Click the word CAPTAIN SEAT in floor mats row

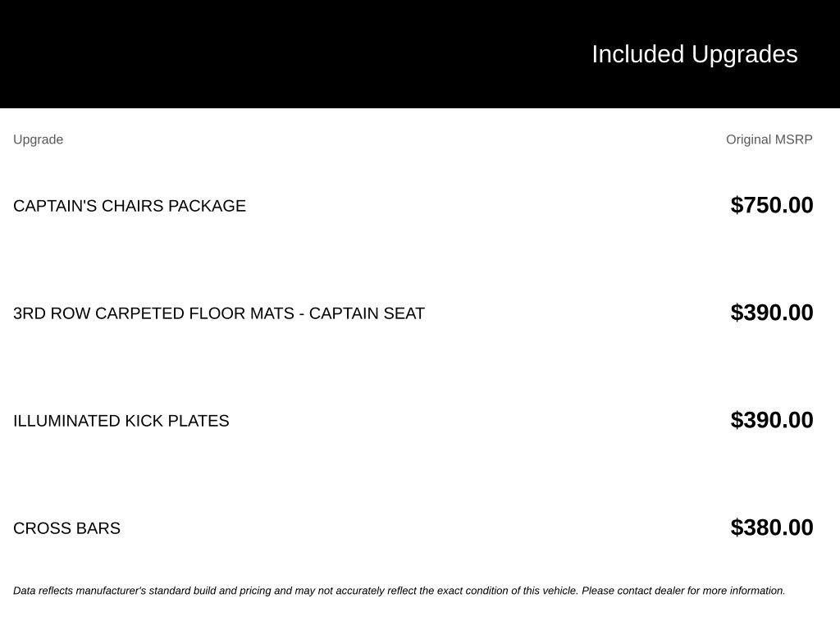[367, 313]
